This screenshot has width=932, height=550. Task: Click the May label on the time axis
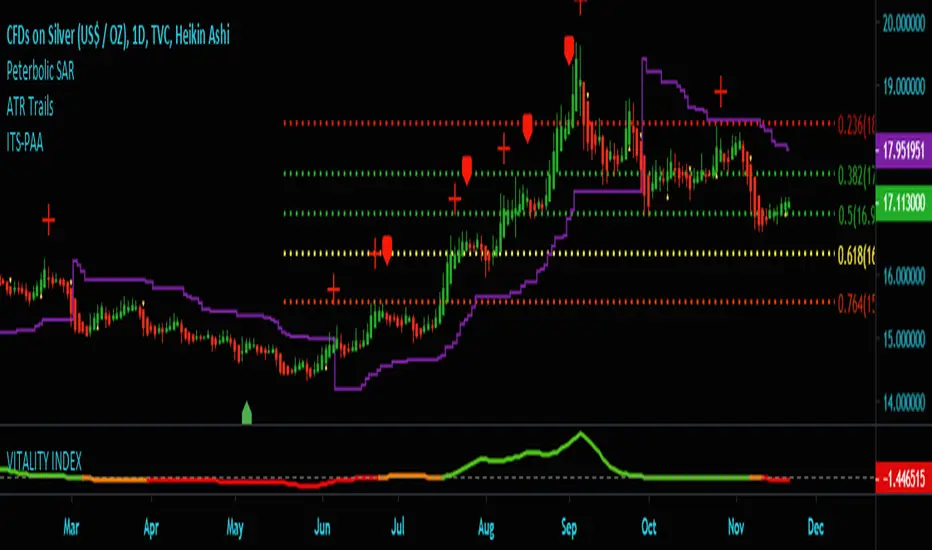pyautogui.click(x=235, y=528)
